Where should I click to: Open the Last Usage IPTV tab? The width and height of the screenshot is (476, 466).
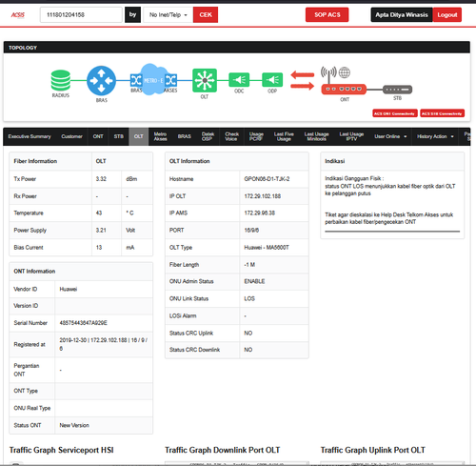[351, 136]
